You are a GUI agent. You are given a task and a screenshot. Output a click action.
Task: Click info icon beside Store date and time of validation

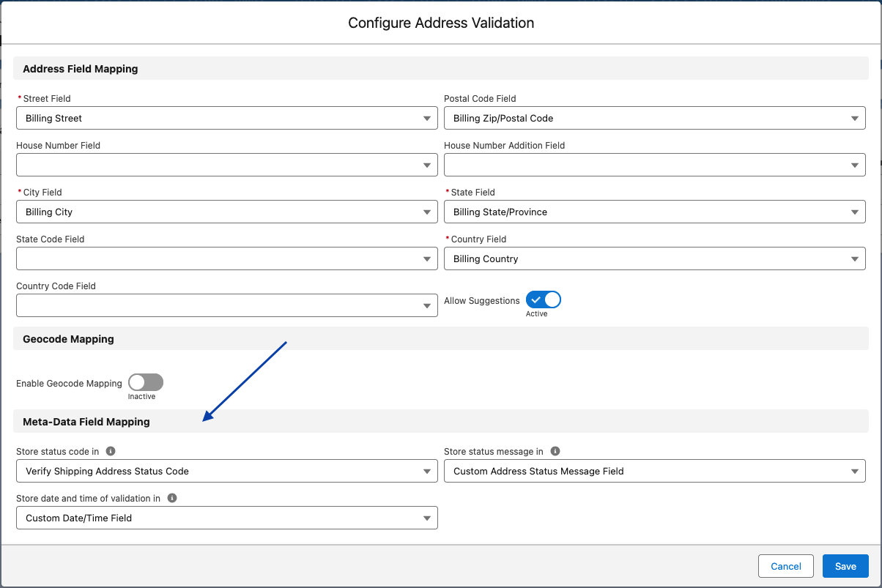click(172, 498)
